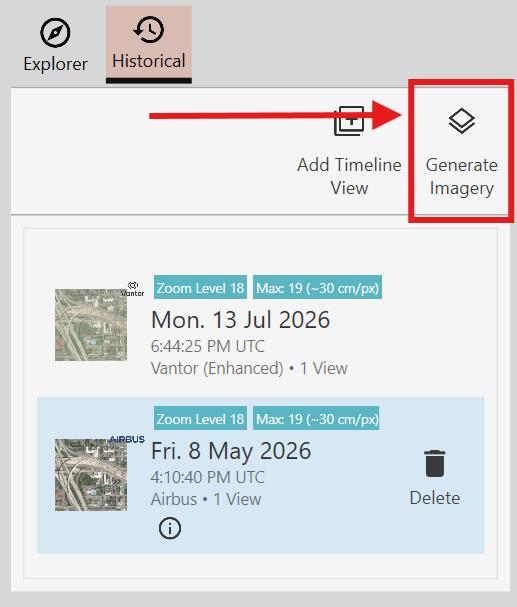The width and height of the screenshot is (517, 607).
Task: Click the Generate Imagery layers icon
Action: [462, 121]
